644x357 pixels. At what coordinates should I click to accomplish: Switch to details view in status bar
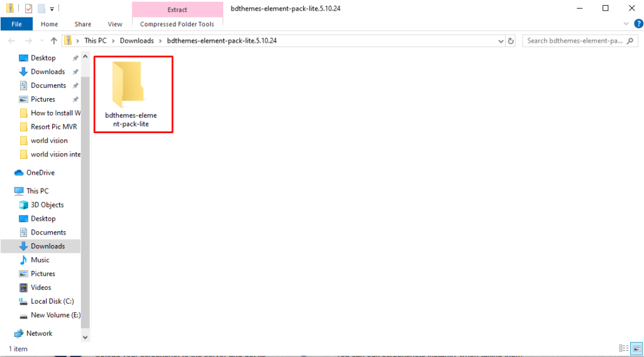coord(624,348)
